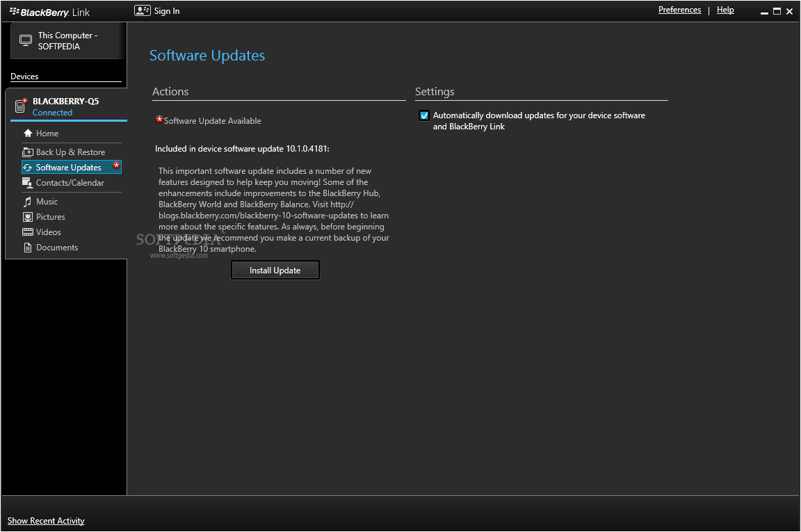
Task: Uncheck automatic update download checkbox
Action: (x=424, y=115)
